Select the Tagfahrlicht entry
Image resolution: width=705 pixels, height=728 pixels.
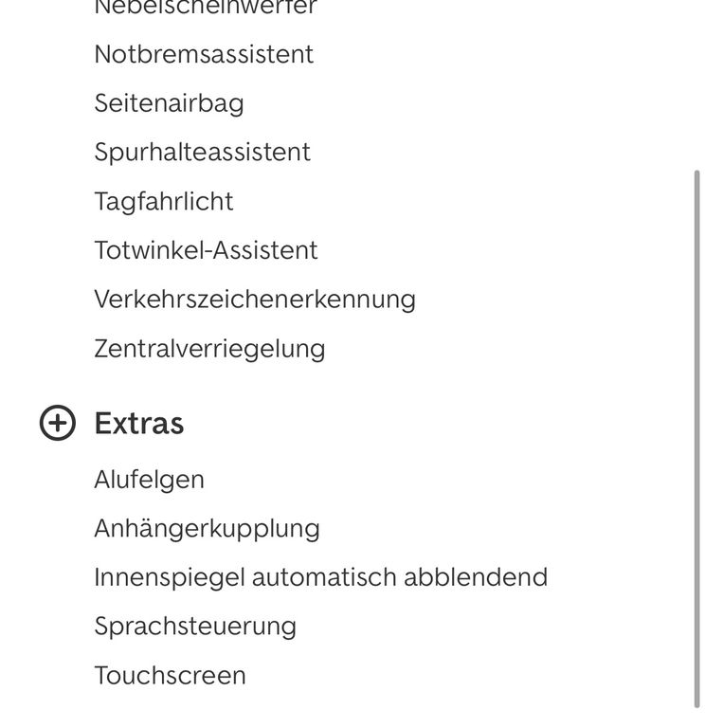pyautogui.click(x=163, y=202)
